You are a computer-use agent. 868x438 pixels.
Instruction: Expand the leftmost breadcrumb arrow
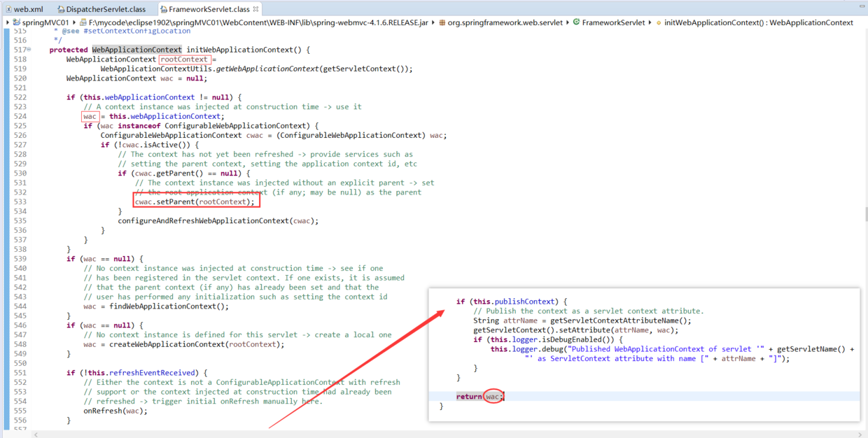click(8, 22)
